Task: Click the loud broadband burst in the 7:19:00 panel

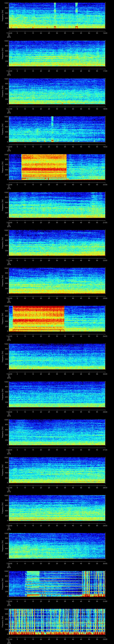Action: click(x=44, y=167)
